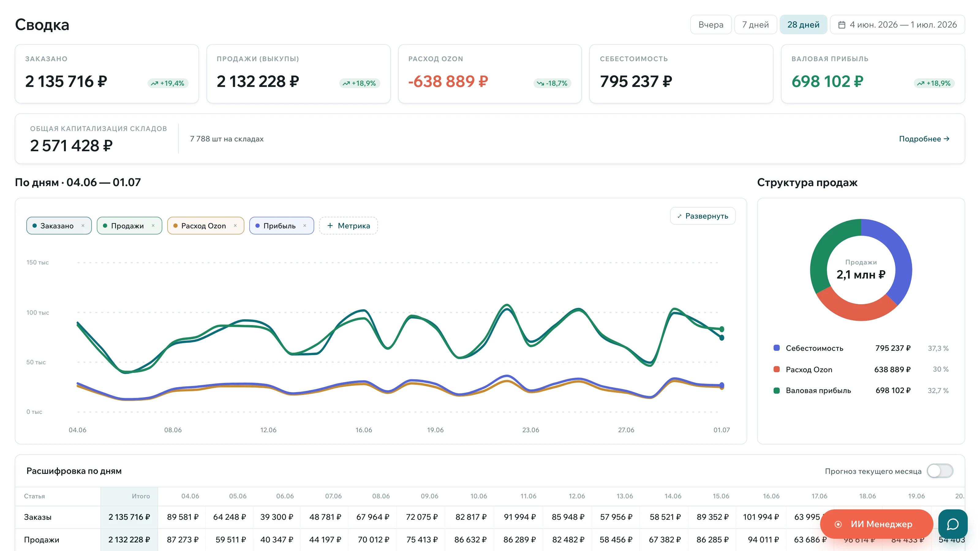Click Развернуть to expand the chart

[702, 216]
